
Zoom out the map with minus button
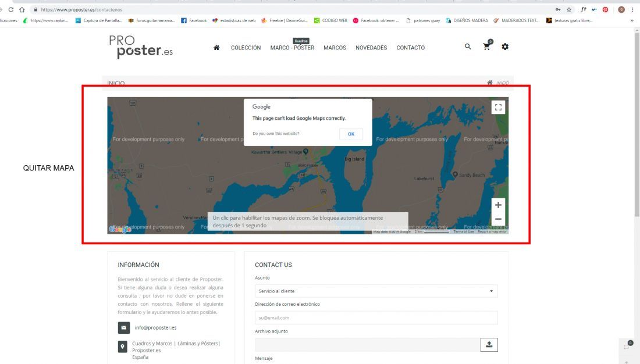499,219
